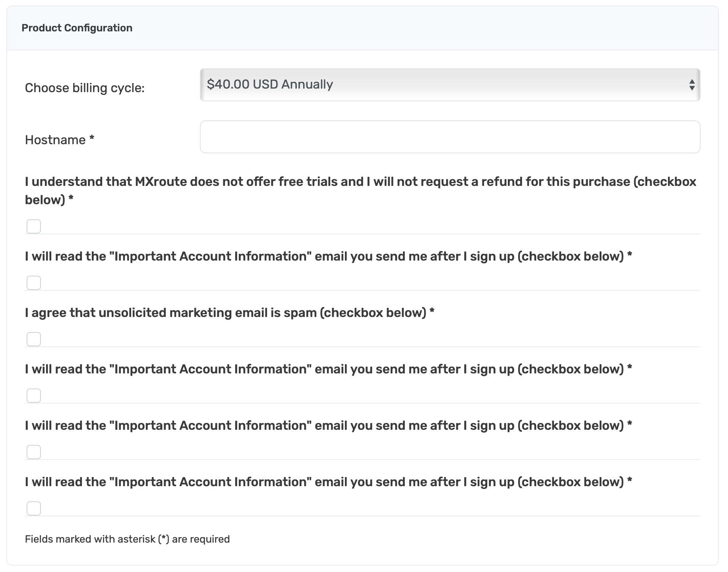
Task: Open the $40.00 USD Annually billing dropdown
Action: tap(450, 85)
